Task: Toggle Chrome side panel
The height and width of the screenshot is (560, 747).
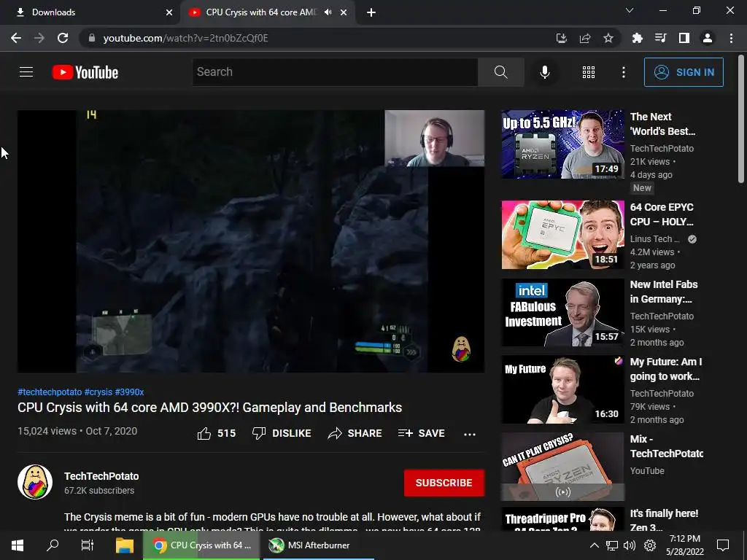Action: point(684,38)
